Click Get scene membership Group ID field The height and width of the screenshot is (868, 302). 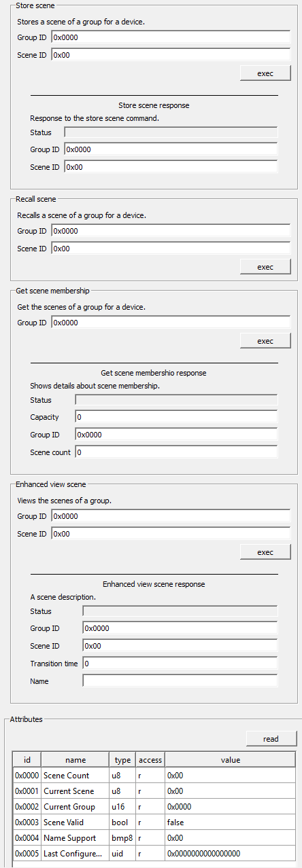point(171,323)
